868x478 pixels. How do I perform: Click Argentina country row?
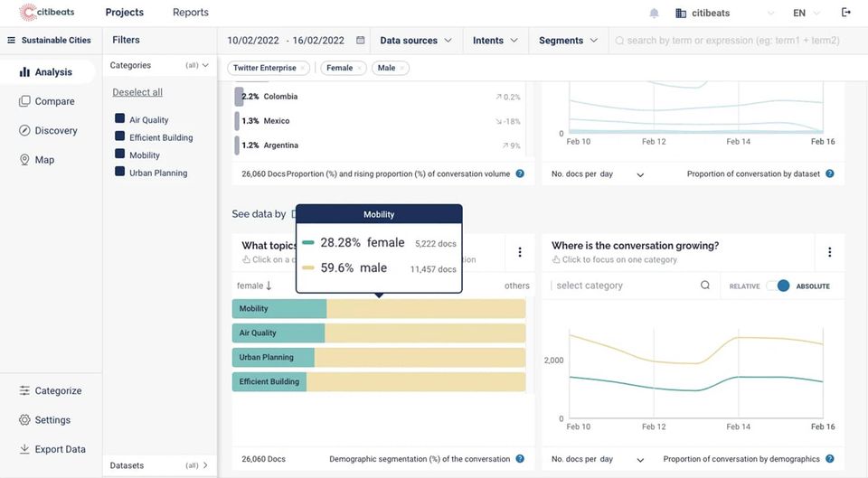(x=379, y=145)
